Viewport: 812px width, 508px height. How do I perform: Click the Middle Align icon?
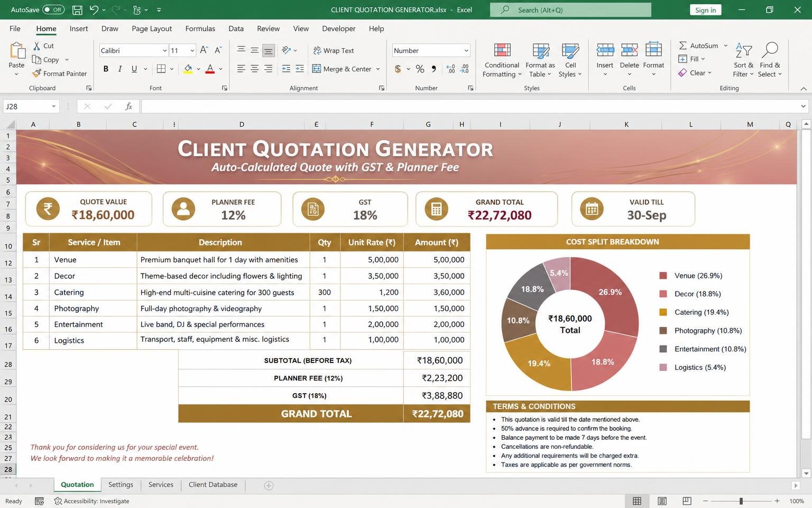[x=255, y=50]
